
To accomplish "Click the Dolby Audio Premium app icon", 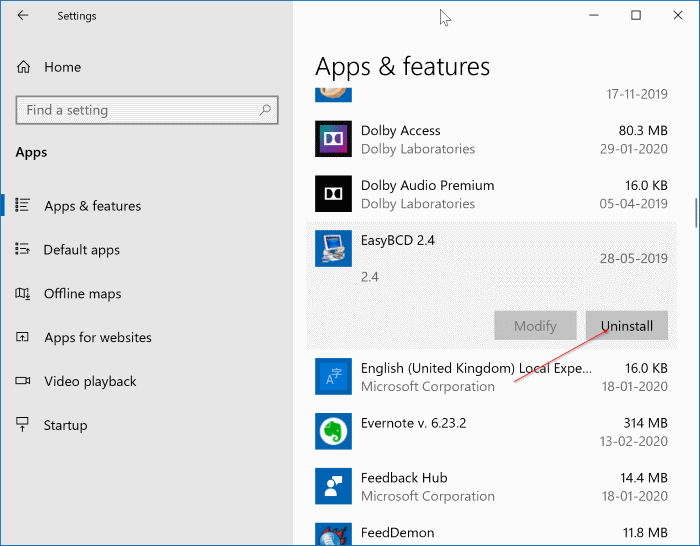I will click(x=333, y=194).
